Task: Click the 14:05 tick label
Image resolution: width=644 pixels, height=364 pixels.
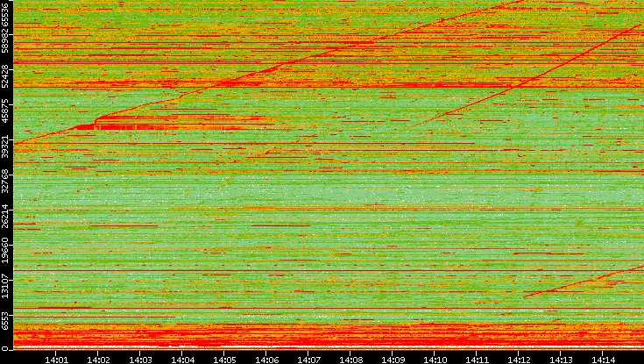Action: [225, 359]
